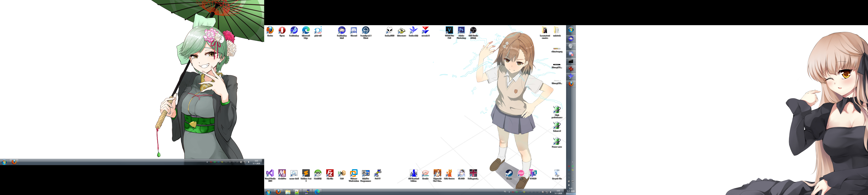This screenshot has width=868, height=195.
Task: Click Start button on left monitor taskbar
Action: (4, 162)
